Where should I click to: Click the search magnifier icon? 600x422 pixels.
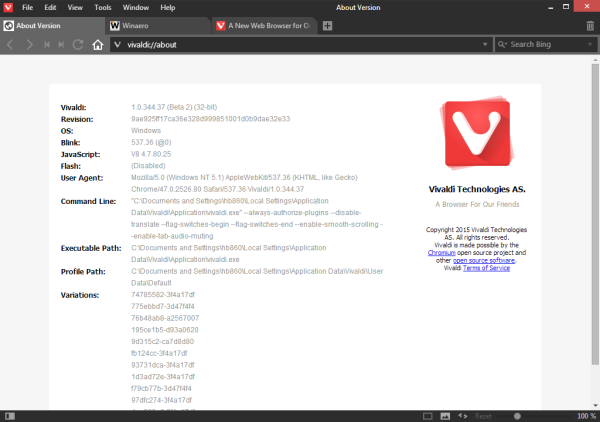[x=502, y=45]
